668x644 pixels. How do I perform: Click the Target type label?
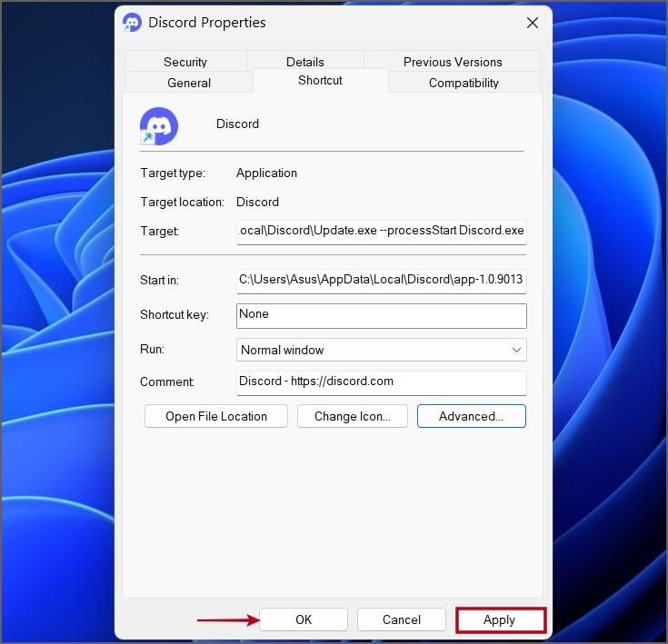click(x=173, y=173)
